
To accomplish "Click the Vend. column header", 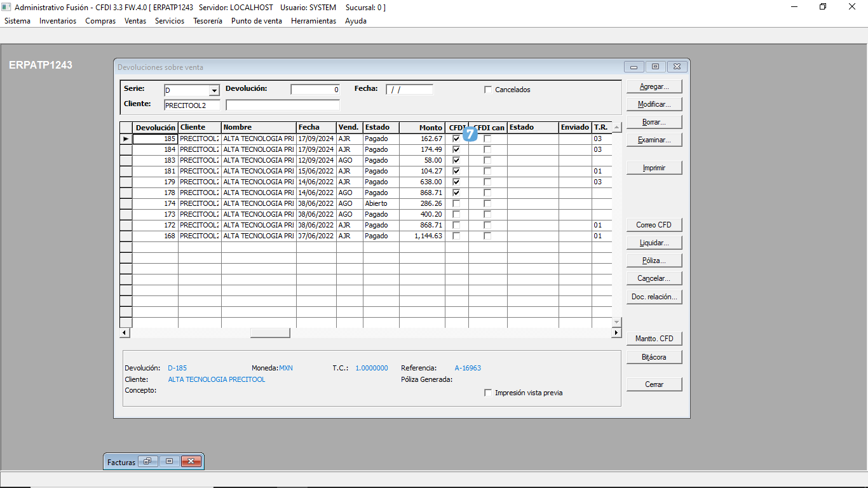I will point(349,128).
